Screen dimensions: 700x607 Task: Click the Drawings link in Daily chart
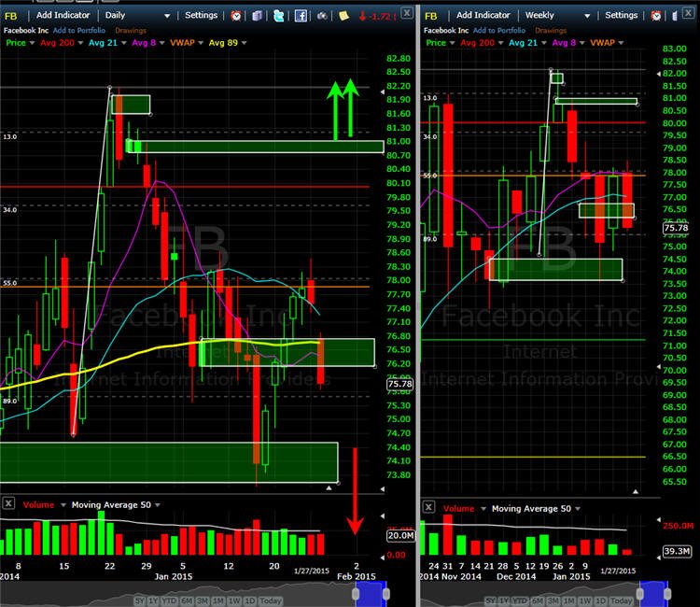tap(131, 31)
